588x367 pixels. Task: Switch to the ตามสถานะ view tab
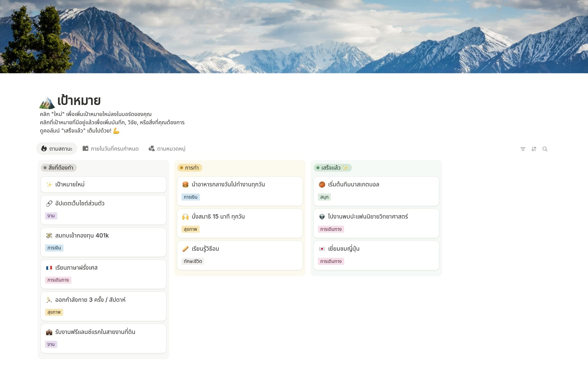57,149
